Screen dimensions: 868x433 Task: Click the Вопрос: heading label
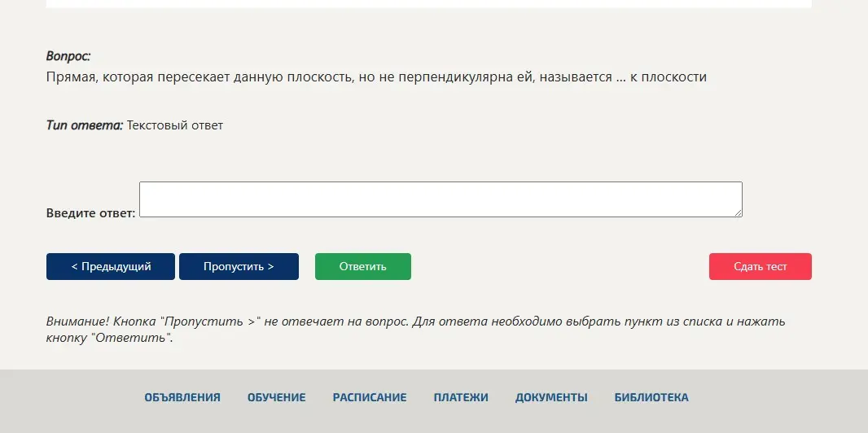point(68,56)
